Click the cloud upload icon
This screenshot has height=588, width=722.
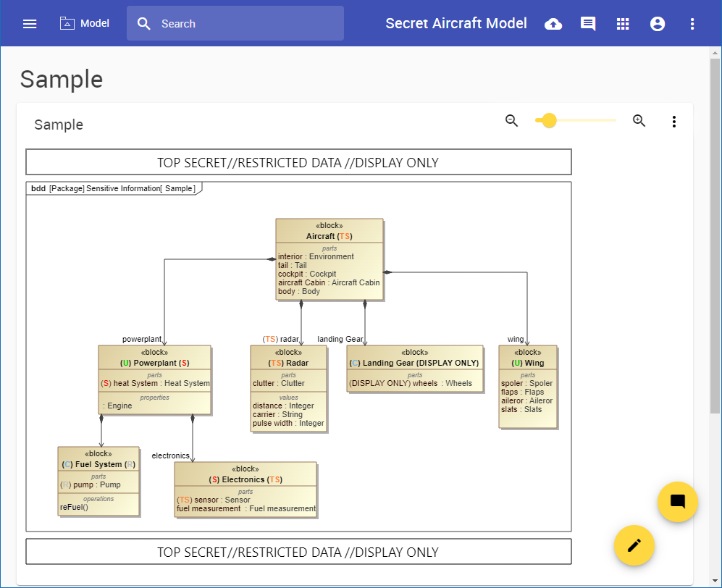coord(553,24)
